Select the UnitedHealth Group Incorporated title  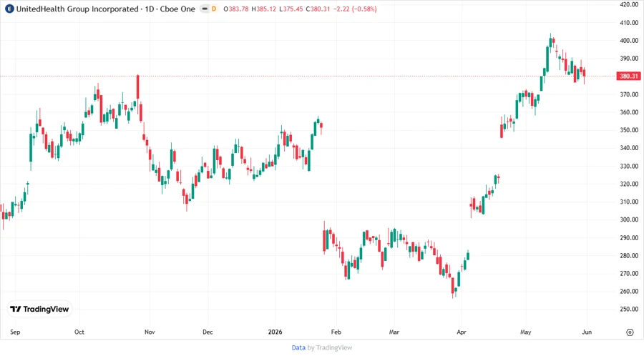(77, 9)
